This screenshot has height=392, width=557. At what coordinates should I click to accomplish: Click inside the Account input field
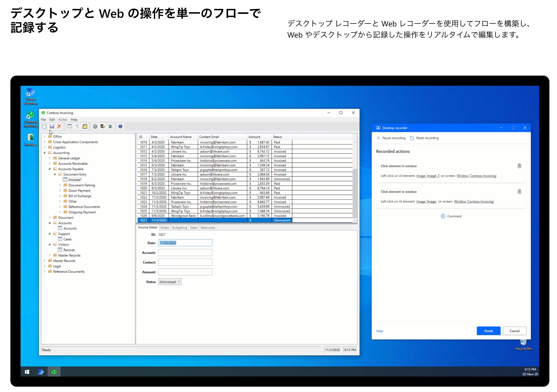185,252
